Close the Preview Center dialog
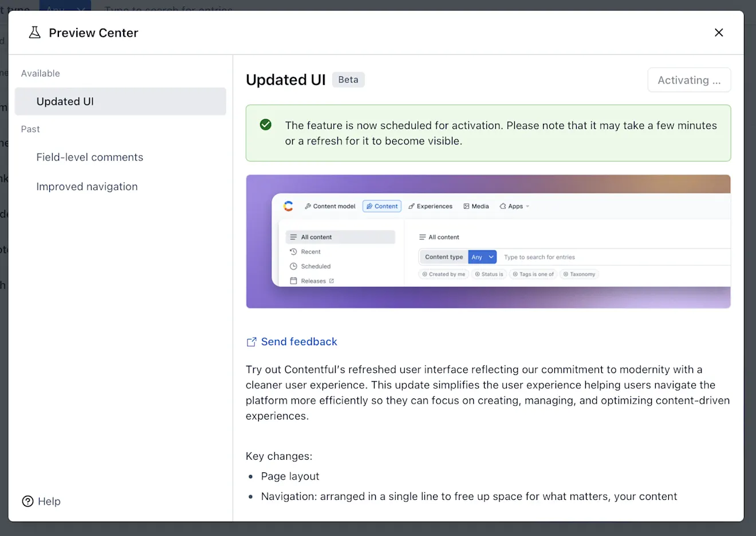The height and width of the screenshot is (536, 756). click(x=719, y=33)
